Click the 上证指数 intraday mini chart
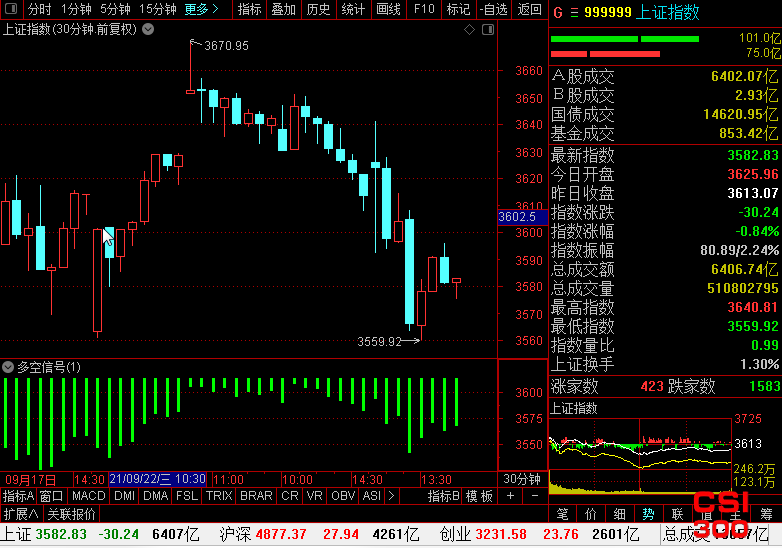 point(640,456)
